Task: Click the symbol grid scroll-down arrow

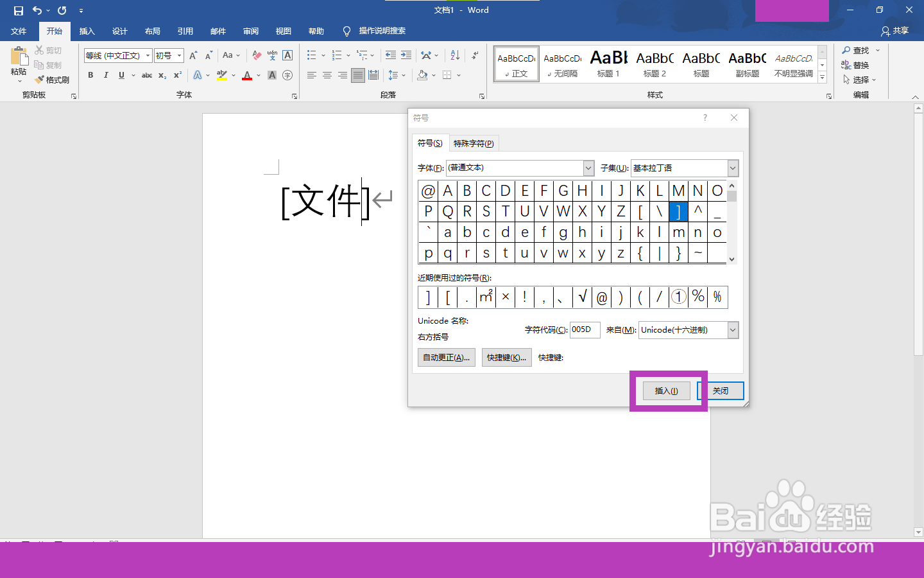Action: coord(732,259)
